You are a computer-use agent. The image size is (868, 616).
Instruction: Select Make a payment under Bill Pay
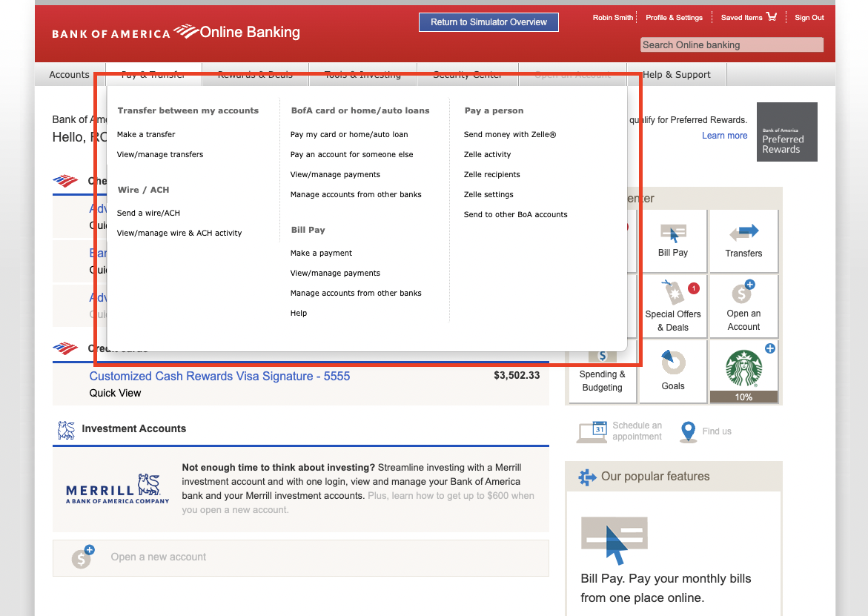pyautogui.click(x=321, y=253)
